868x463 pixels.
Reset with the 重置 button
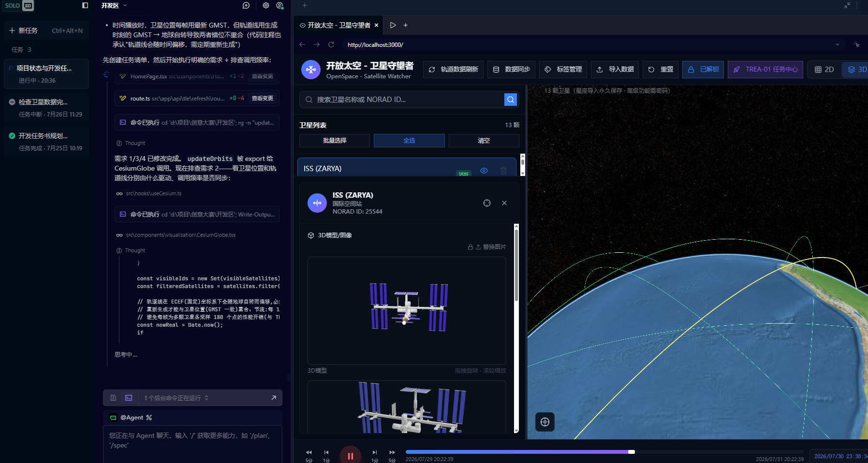661,70
